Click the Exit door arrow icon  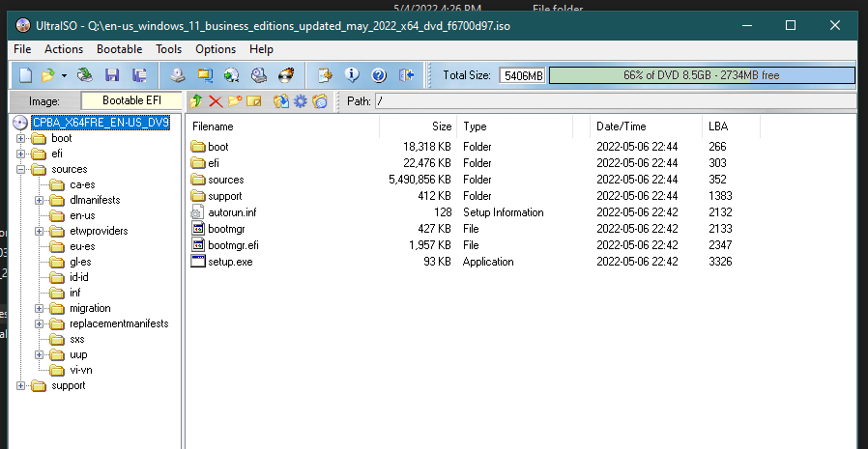(x=406, y=75)
